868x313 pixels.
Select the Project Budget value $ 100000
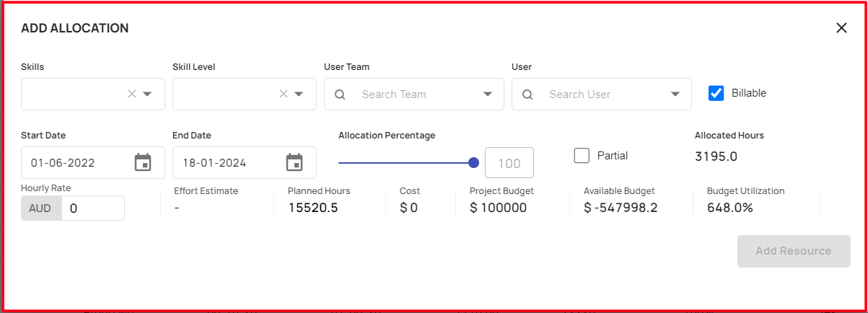point(498,208)
